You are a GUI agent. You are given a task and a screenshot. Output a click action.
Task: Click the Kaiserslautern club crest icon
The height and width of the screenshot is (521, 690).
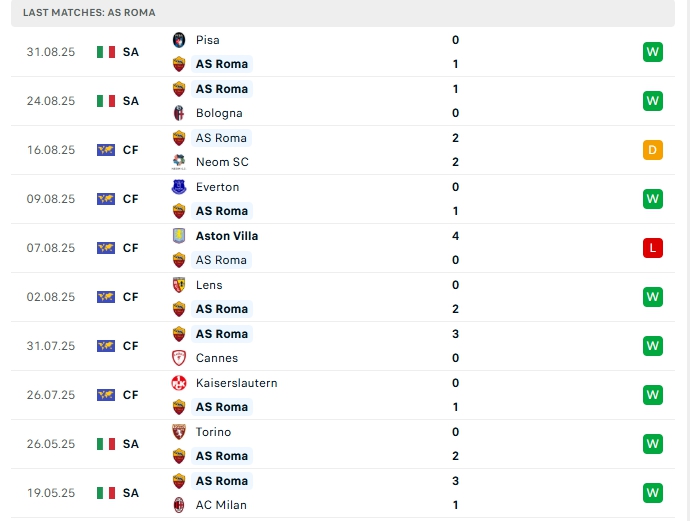click(x=179, y=383)
